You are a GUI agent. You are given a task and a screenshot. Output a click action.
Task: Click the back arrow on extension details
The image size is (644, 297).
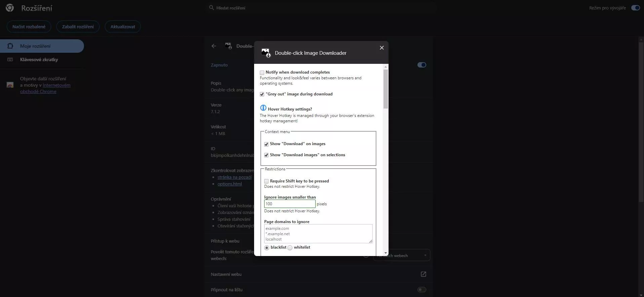click(214, 46)
